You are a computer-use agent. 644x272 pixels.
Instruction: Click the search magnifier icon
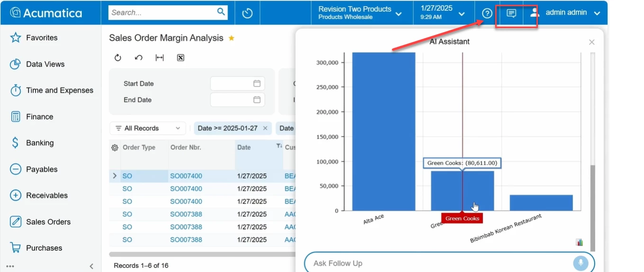tap(221, 12)
